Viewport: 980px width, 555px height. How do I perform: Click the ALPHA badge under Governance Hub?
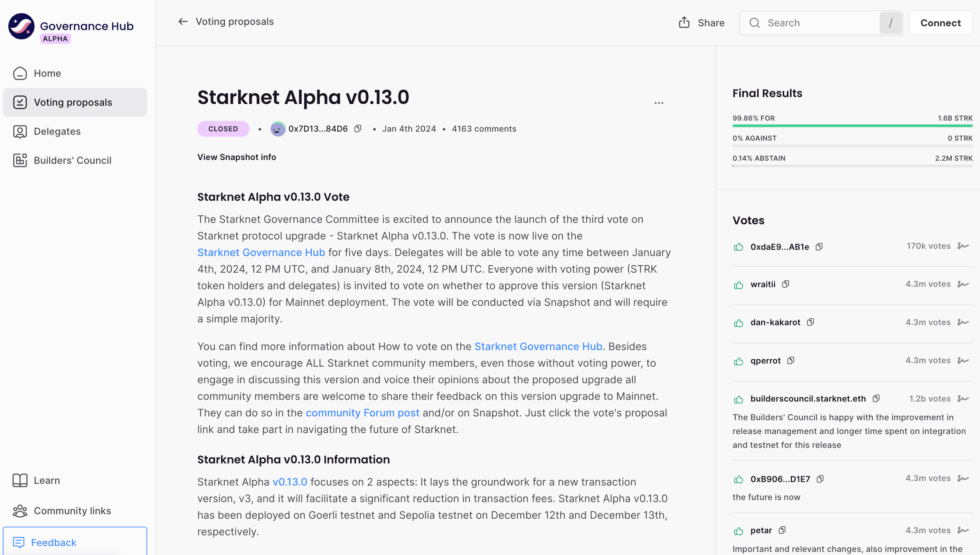55,38
